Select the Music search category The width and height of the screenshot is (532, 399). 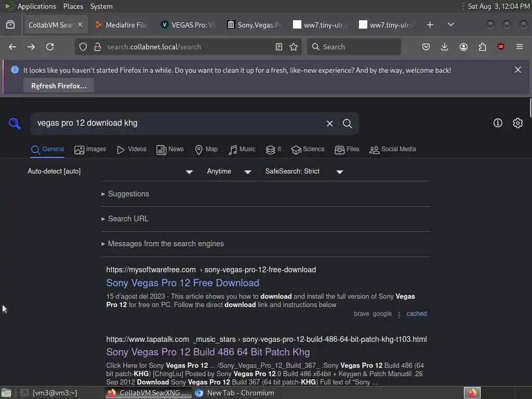click(x=242, y=149)
